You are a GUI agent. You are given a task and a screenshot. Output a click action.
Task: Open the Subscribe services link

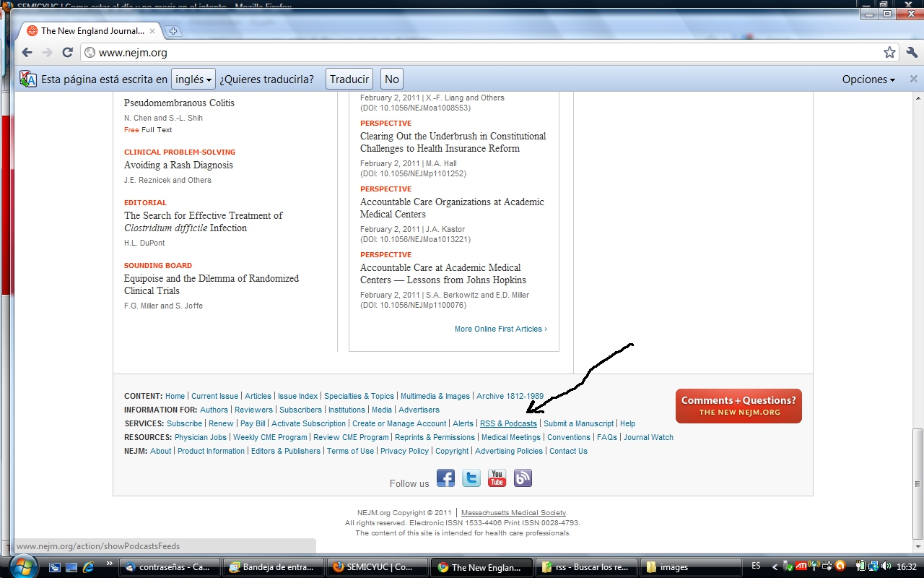[184, 423]
